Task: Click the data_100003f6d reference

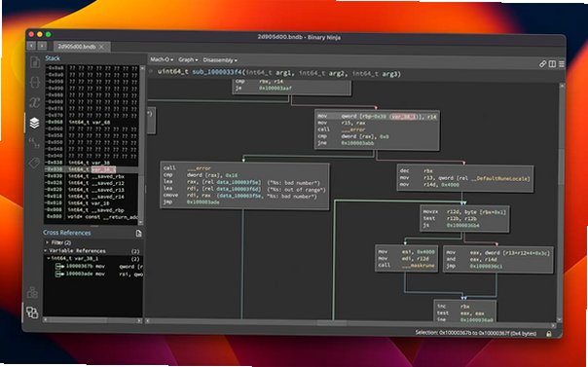Action: (239, 189)
